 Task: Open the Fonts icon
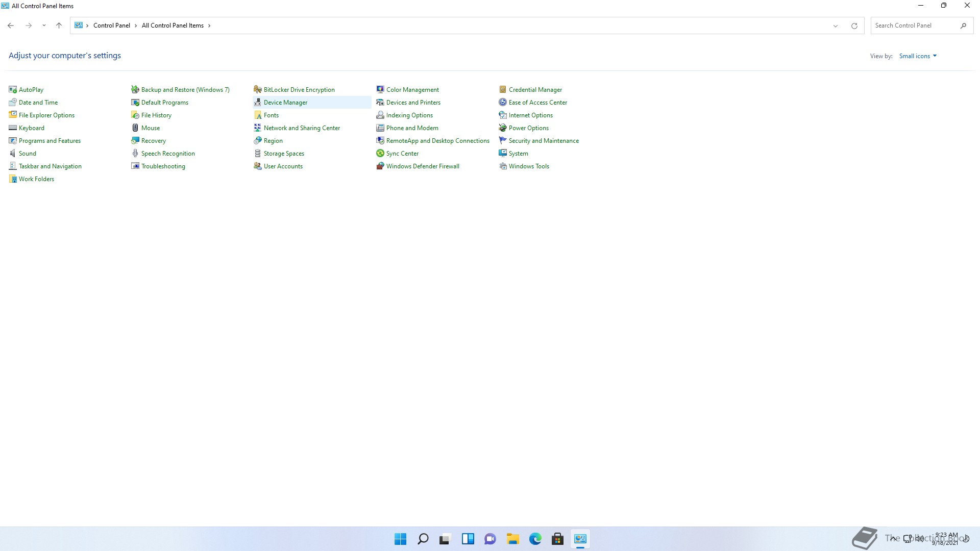click(258, 115)
